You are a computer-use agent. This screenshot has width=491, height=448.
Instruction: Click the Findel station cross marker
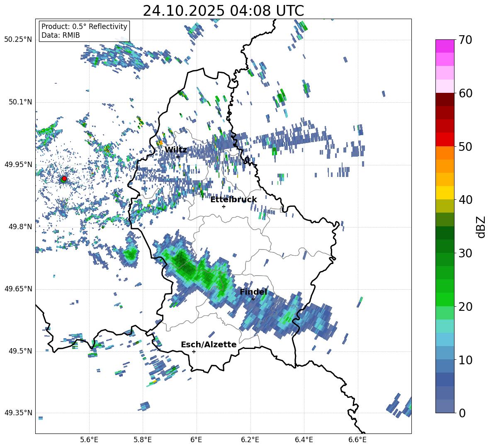tap(253, 299)
